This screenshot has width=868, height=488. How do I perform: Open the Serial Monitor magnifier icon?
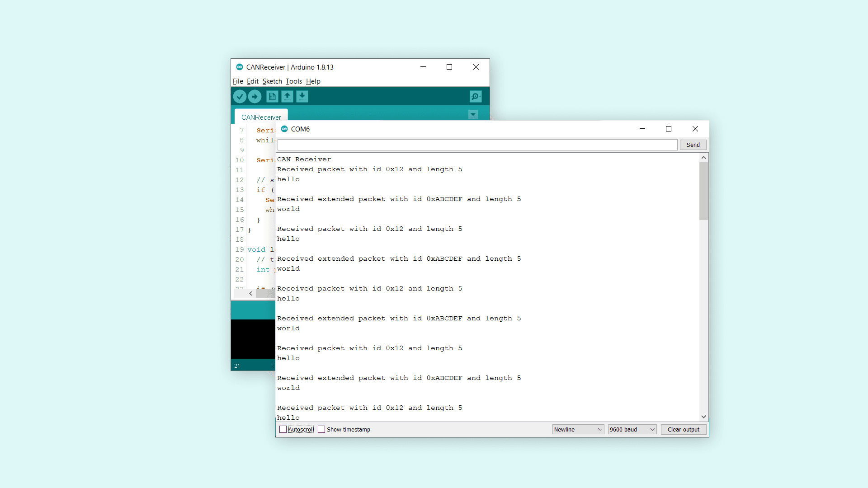click(x=476, y=96)
